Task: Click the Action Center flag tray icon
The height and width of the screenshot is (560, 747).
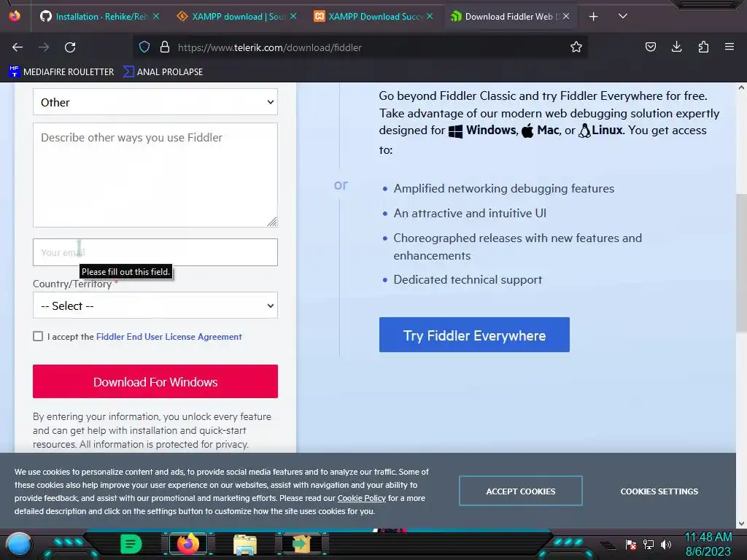Action: click(x=631, y=544)
